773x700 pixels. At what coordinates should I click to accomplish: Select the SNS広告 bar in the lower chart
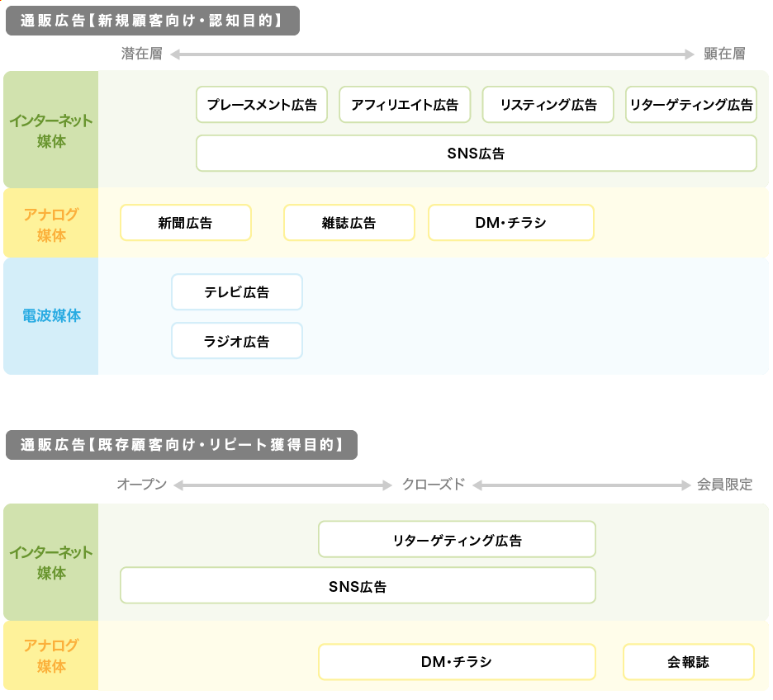click(358, 586)
